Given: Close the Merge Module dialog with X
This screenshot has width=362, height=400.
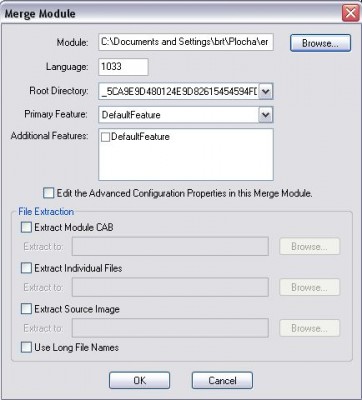Looking at the screenshot, I should 350,13.
